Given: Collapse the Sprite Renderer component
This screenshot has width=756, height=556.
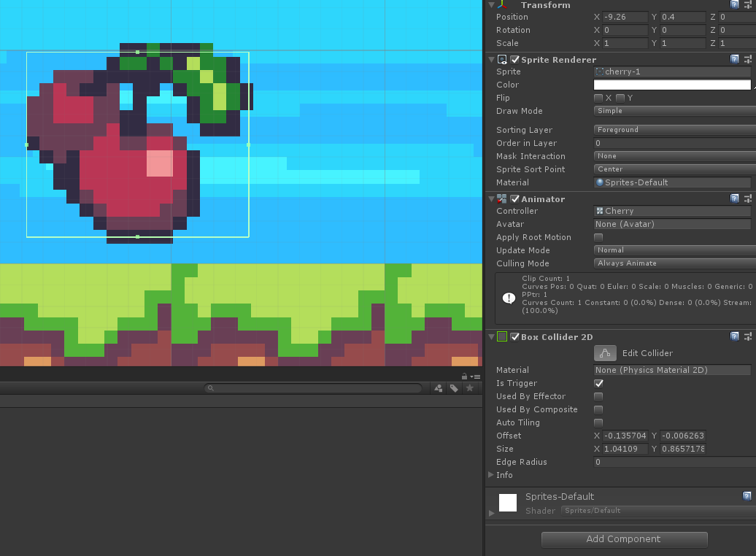Looking at the screenshot, I should pyautogui.click(x=491, y=60).
